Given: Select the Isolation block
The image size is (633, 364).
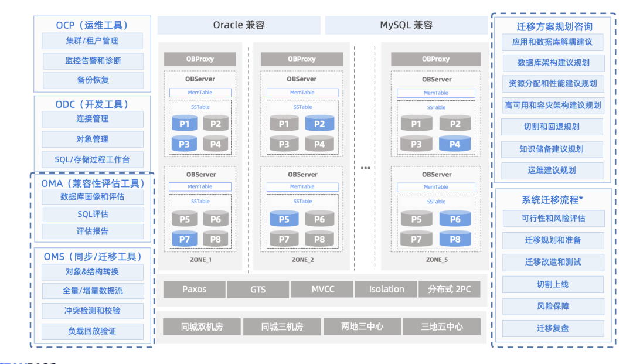Looking at the screenshot, I should tap(386, 290).
